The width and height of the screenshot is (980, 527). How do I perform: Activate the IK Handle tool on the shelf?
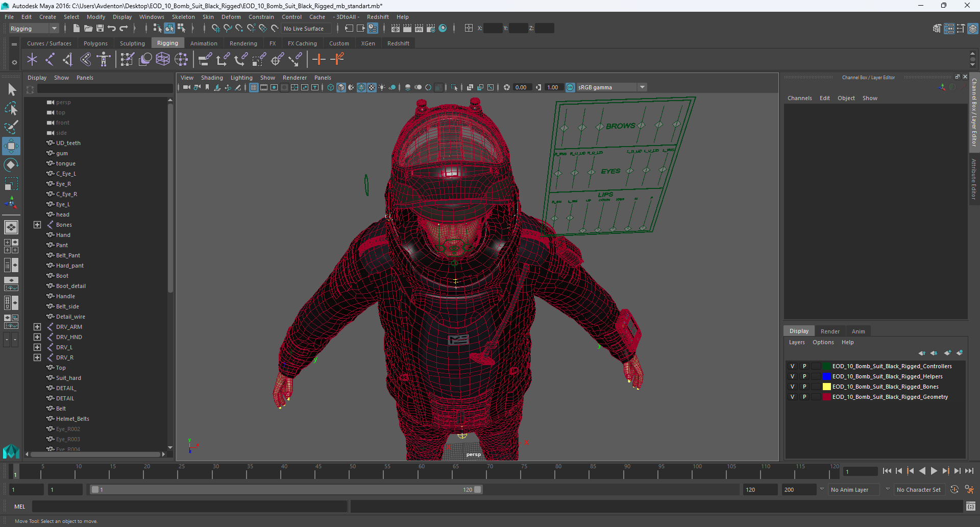68,60
